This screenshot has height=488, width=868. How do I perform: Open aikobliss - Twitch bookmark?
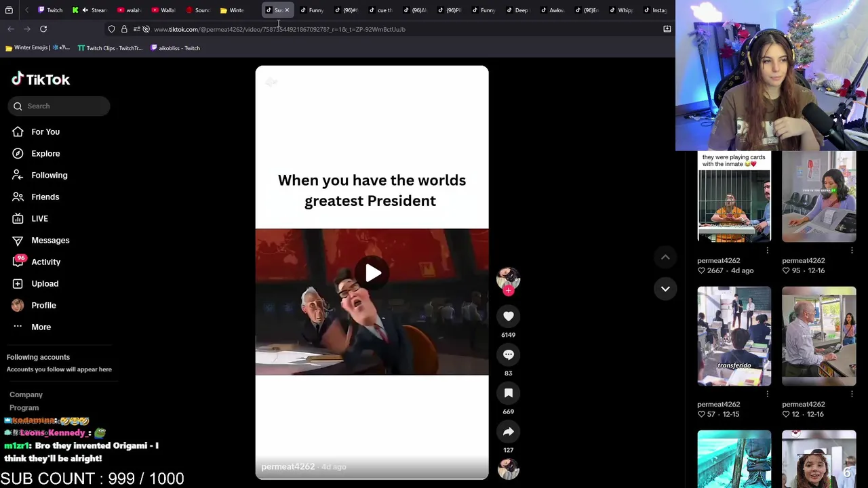tap(175, 48)
